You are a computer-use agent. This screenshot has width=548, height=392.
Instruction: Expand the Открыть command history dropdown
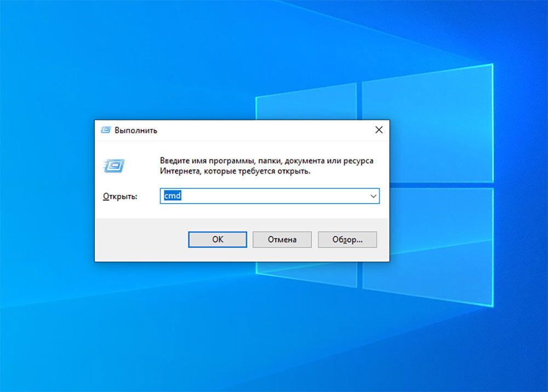click(x=373, y=196)
